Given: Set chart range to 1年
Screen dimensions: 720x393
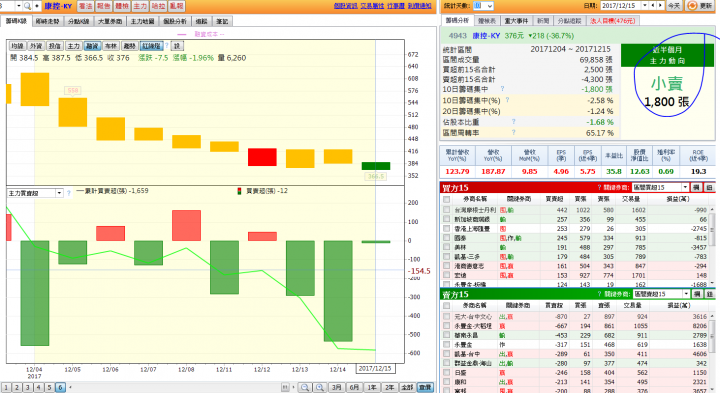Looking at the screenshot, I should (x=371, y=387).
